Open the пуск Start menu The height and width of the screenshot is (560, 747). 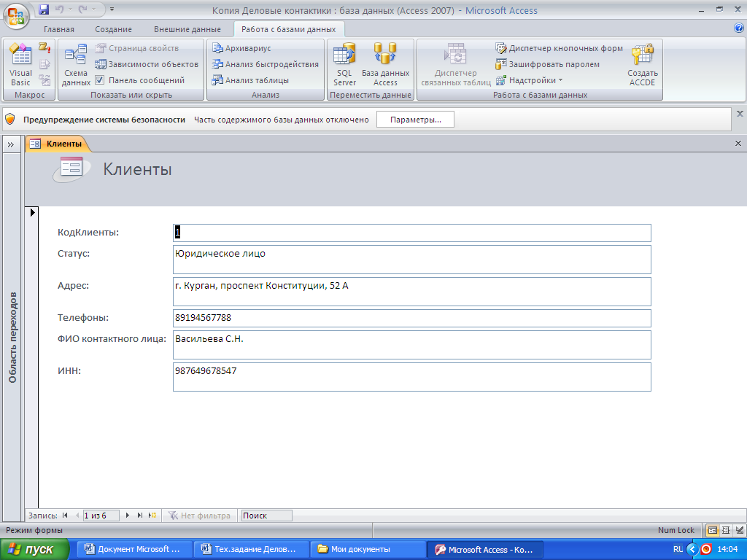[34, 549]
